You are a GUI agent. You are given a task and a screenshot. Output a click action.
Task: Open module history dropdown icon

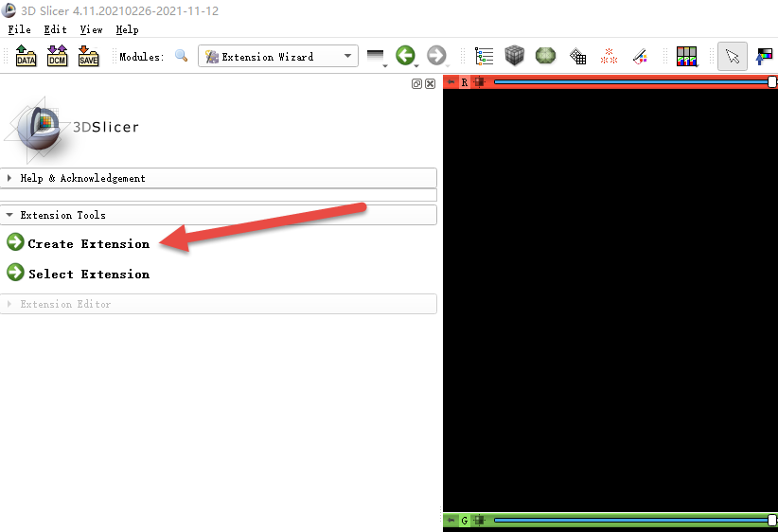(x=376, y=57)
